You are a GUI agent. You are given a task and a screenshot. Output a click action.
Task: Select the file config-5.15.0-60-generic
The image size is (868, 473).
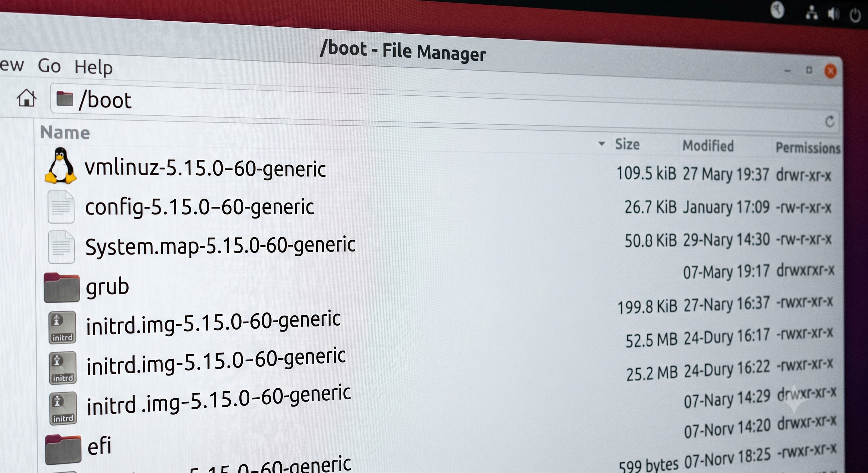tap(200, 207)
